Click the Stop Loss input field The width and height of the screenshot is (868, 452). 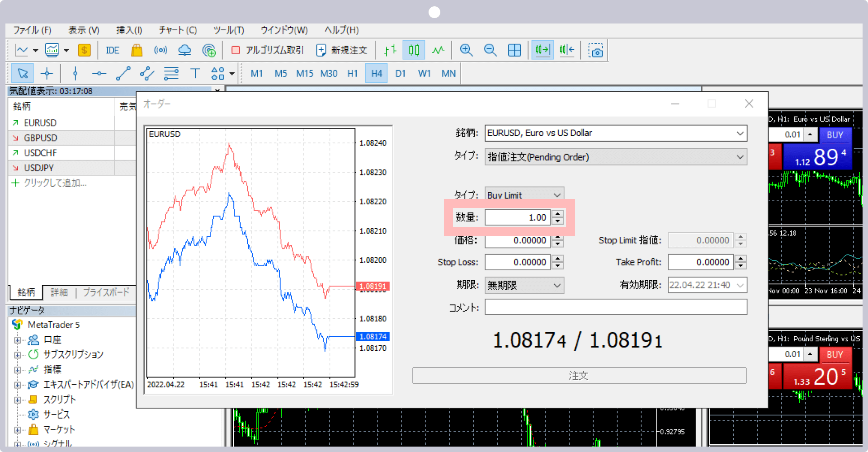(518, 262)
